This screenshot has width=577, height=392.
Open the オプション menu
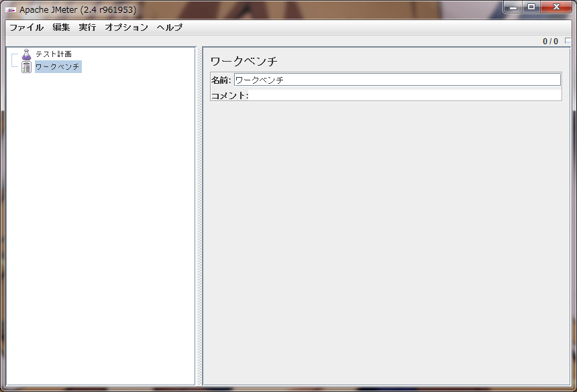pyautogui.click(x=127, y=27)
